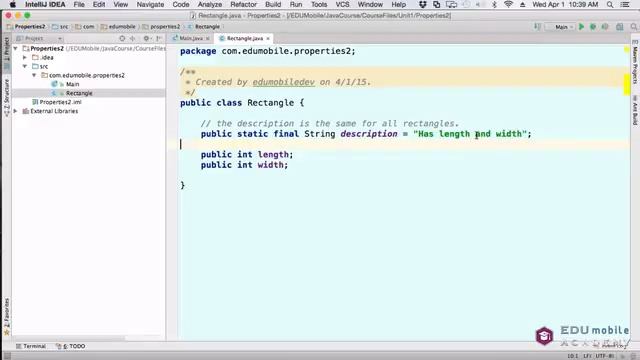Click the com breadcrumb in navigation bar
Viewport: 640px width, 360px height.
[84, 27]
